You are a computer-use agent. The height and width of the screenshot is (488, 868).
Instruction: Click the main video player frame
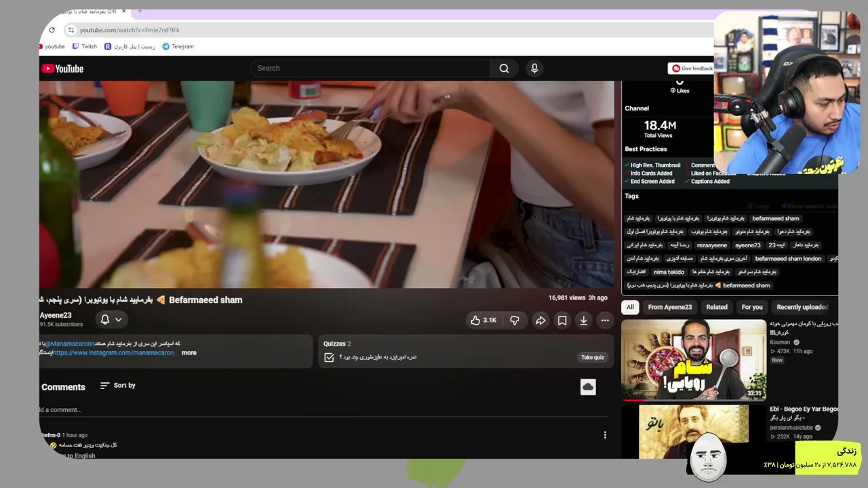point(327,184)
